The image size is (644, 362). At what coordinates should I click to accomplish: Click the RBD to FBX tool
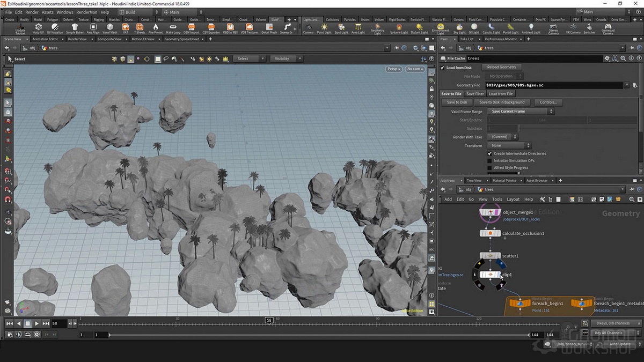(230, 28)
